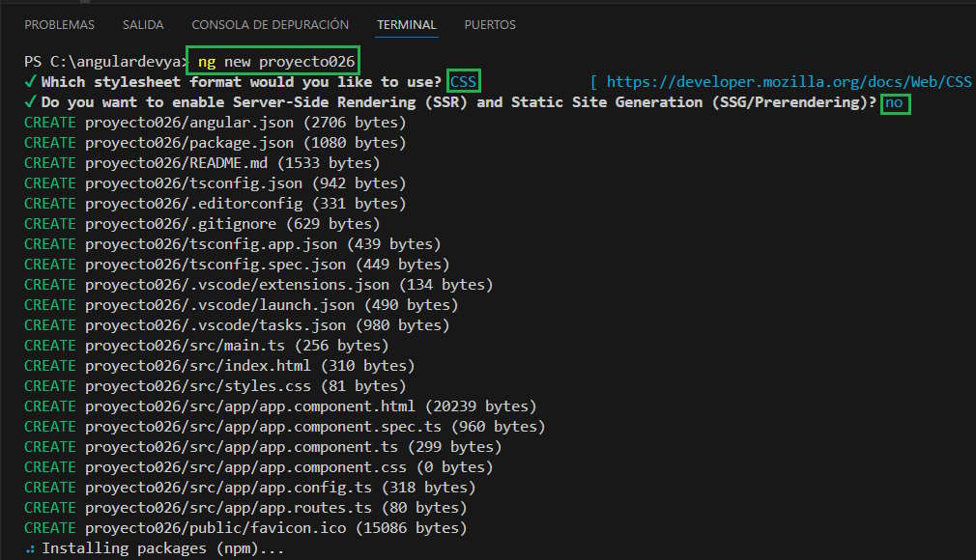Click the app.component.css (0 bytes) line
Viewport: 976px width, 560px height.
pos(258,466)
